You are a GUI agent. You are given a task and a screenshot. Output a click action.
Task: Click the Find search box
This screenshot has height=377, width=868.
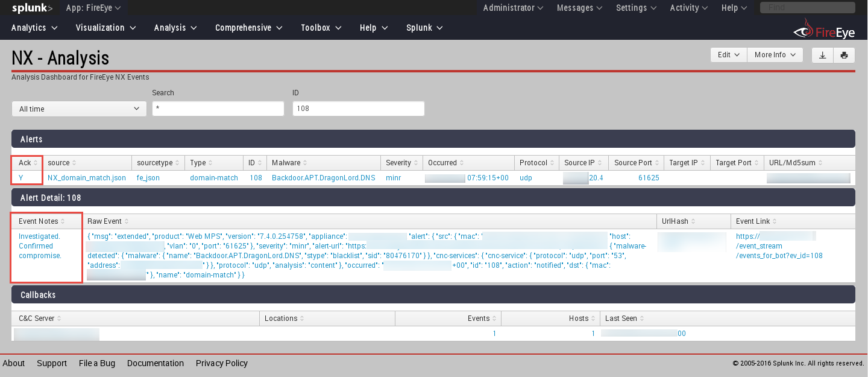tap(807, 7)
